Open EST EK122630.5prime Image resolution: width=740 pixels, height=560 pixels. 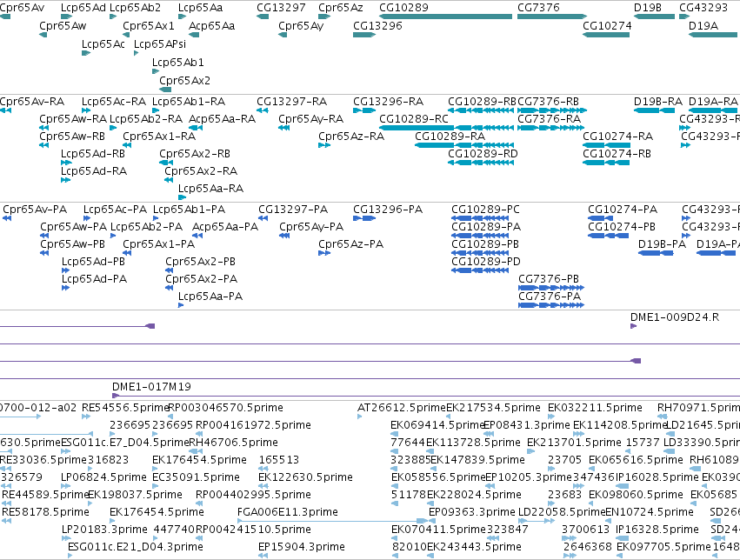click(x=305, y=477)
